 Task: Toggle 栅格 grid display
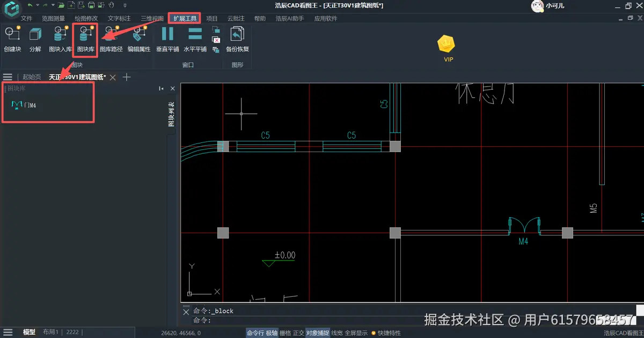(286, 333)
